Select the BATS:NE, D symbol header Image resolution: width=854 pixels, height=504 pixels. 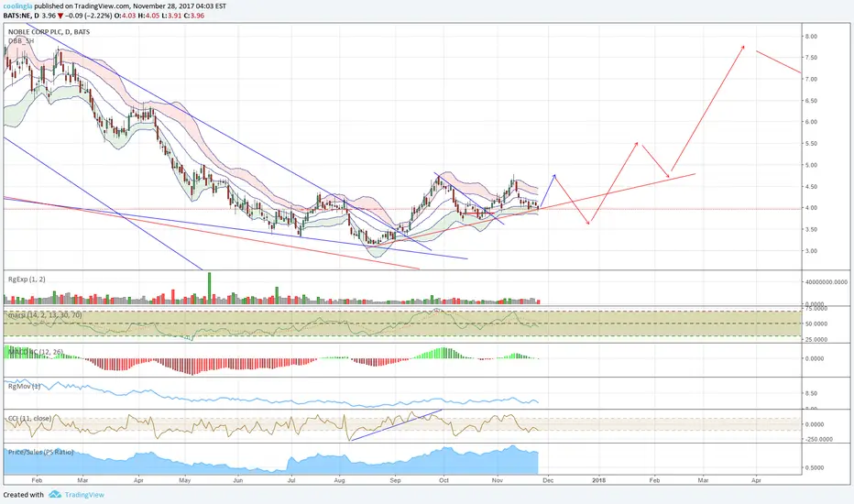pyautogui.click(x=21, y=16)
